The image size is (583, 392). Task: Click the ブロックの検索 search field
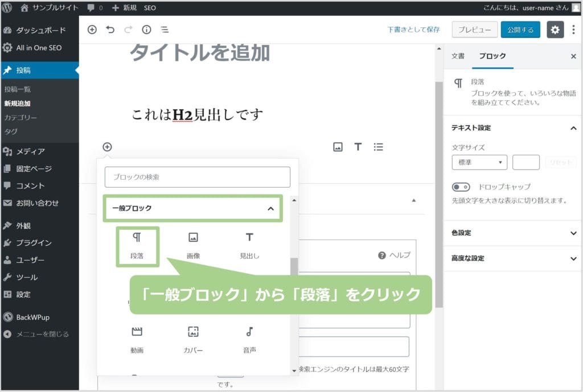[x=198, y=177]
